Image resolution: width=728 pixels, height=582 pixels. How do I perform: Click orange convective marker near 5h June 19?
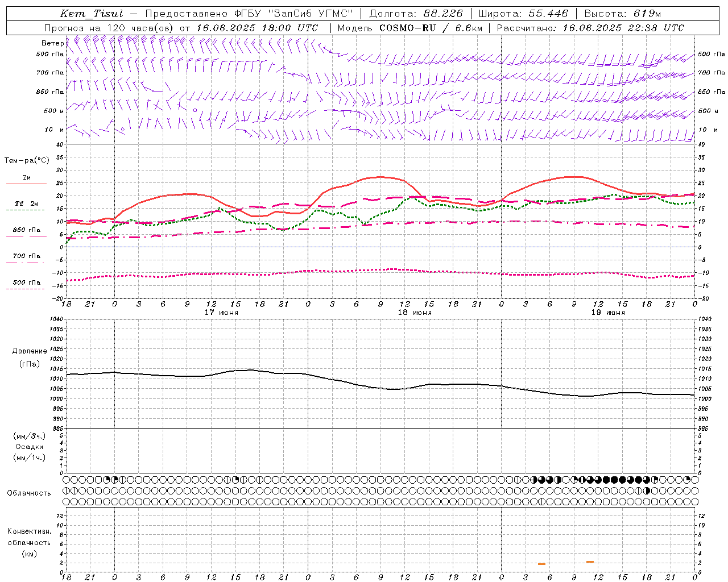click(541, 564)
